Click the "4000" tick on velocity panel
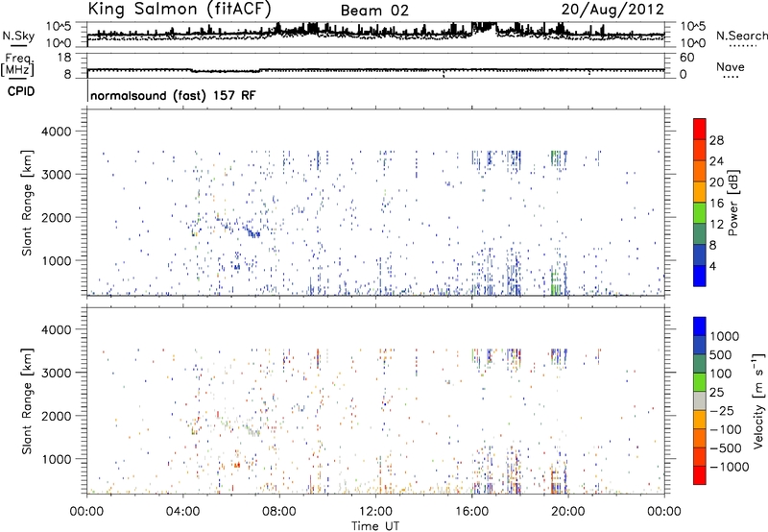 coord(56,329)
